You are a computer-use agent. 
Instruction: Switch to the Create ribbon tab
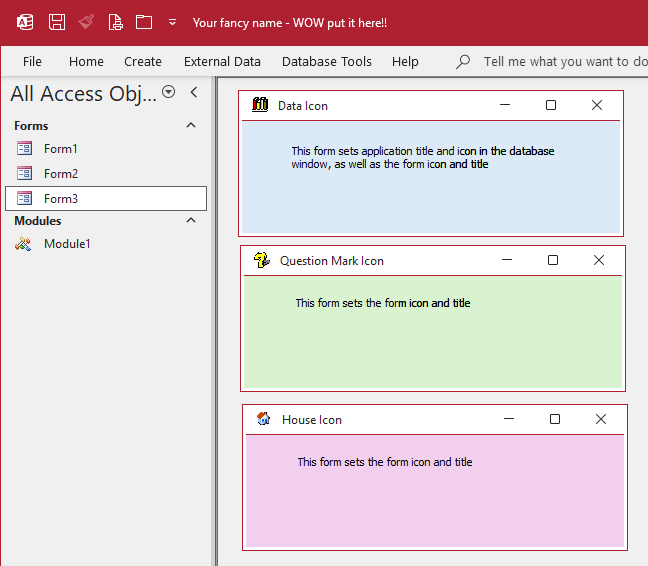(143, 61)
